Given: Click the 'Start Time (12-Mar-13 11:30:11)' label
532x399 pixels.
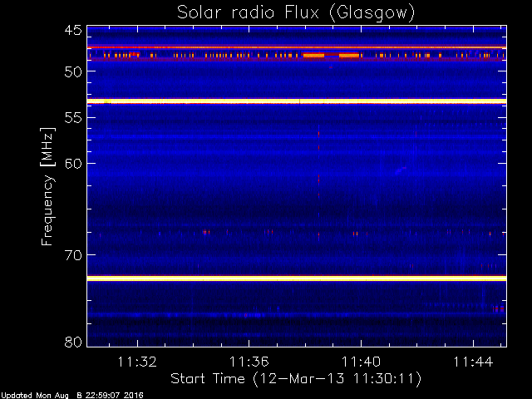Looking at the screenshot, I should point(296,378).
